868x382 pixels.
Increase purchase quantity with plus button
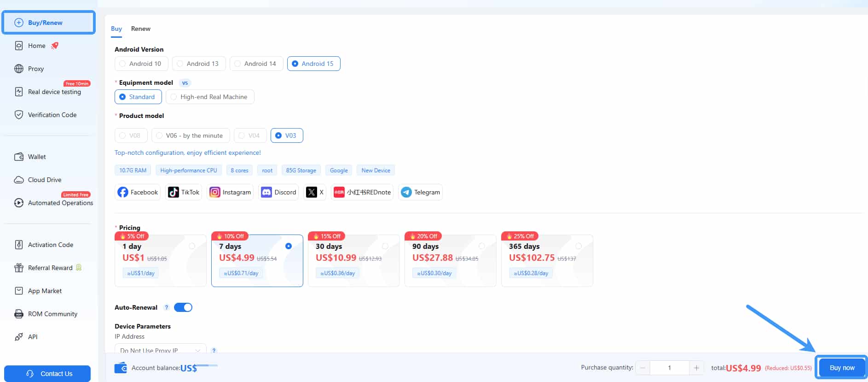coord(696,368)
